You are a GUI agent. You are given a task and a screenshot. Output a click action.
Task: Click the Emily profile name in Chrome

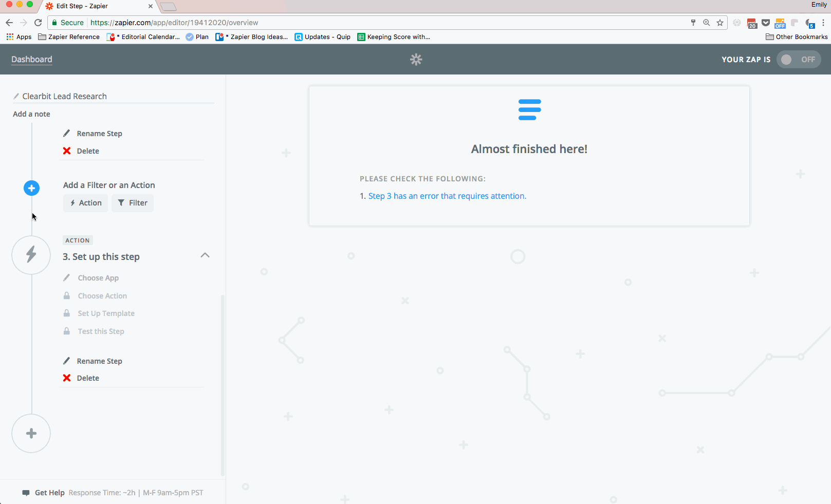tap(819, 5)
